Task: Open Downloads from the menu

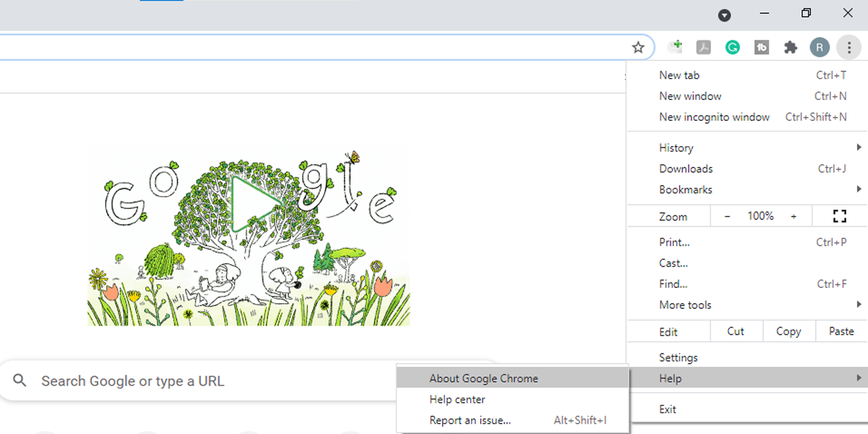Action: pyautogui.click(x=747, y=169)
